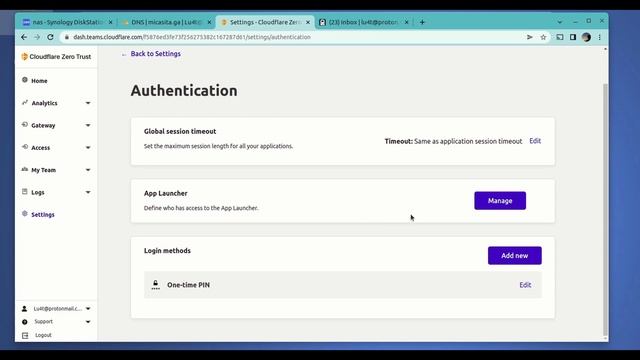Open the Home sidebar item

coord(39,81)
